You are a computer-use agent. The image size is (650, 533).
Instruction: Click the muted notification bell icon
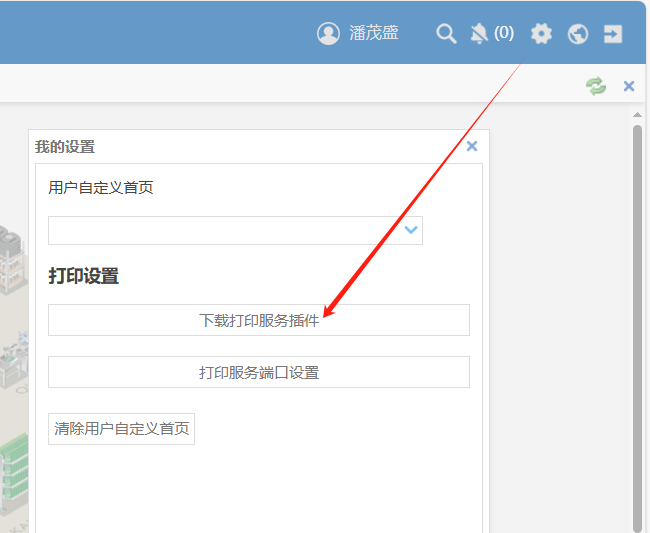[x=479, y=34]
